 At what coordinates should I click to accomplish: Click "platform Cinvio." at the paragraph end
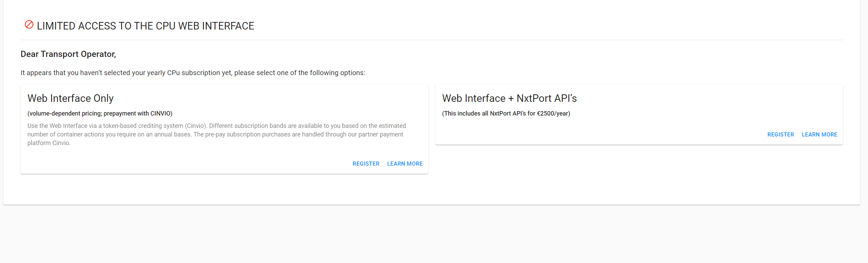pyautogui.click(x=49, y=143)
